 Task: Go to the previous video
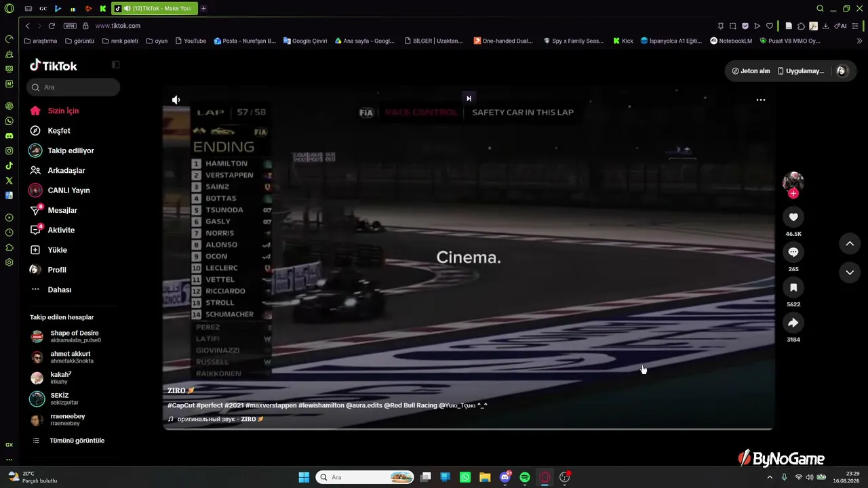(x=850, y=244)
